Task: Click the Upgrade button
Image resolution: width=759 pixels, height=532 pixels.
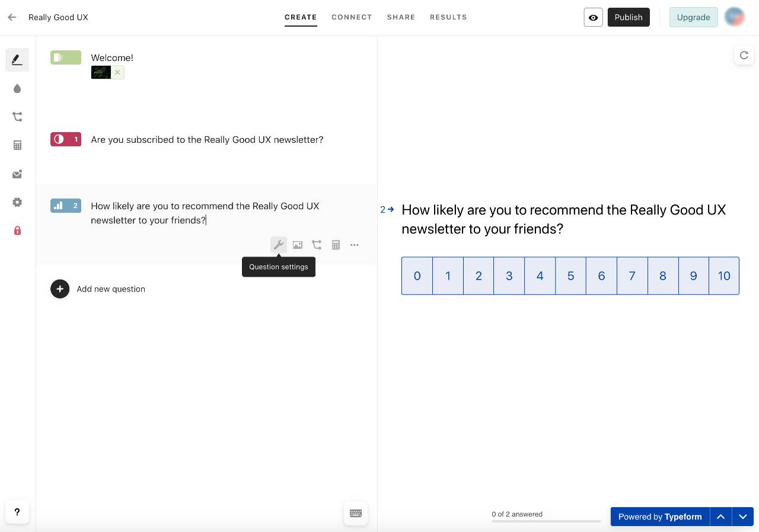Action: pyautogui.click(x=693, y=17)
